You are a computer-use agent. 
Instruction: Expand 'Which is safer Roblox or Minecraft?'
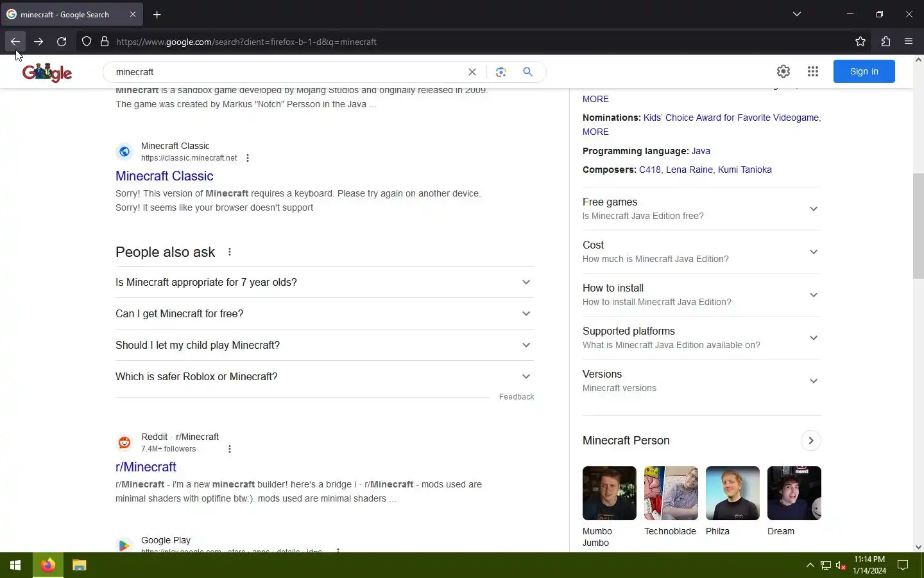click(325, 376)
